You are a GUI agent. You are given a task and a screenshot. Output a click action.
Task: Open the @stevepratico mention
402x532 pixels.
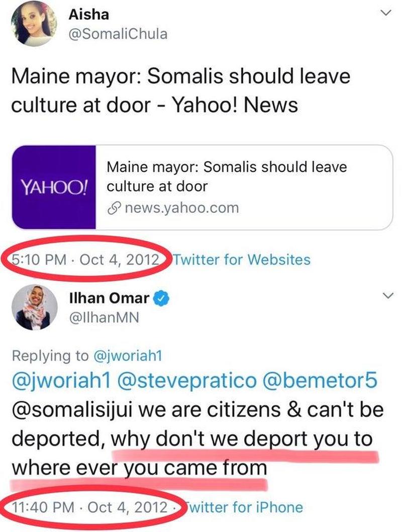(187, 380)
